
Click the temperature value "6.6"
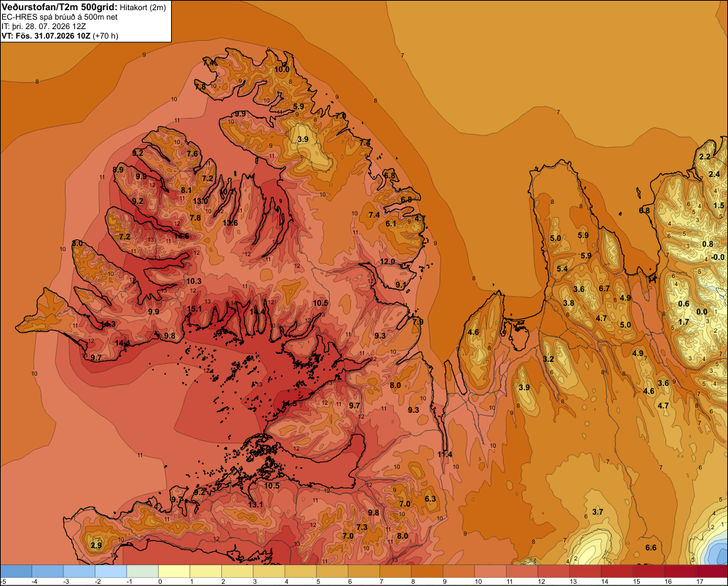(651, 547)
